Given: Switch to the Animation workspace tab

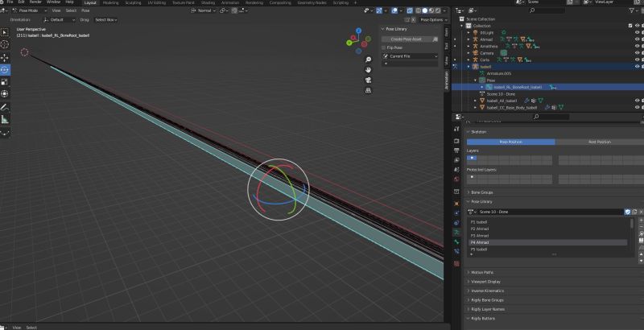Looking at the screenshot, I should (230, 3).
